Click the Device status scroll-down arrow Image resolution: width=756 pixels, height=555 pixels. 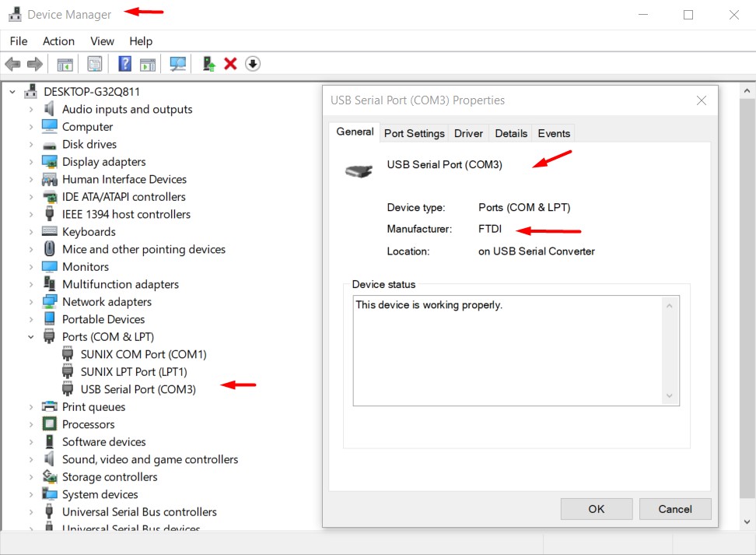[x=669, y=395]
